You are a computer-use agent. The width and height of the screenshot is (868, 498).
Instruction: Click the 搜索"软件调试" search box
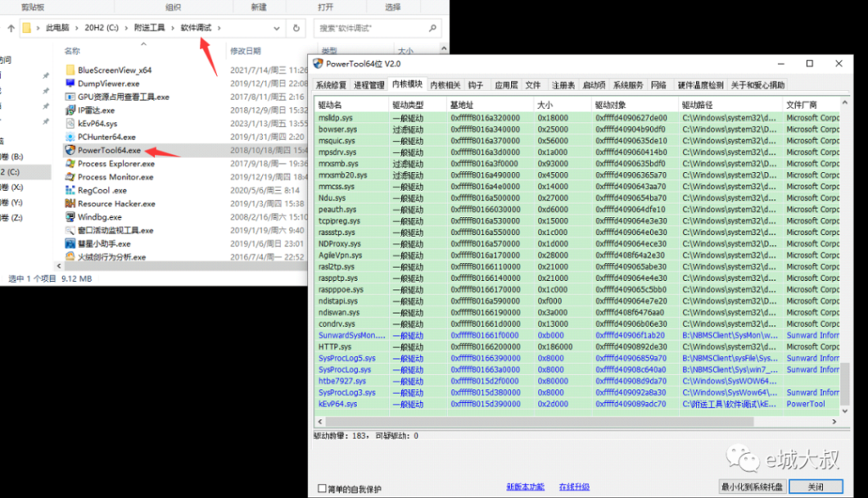coord(377,28)
